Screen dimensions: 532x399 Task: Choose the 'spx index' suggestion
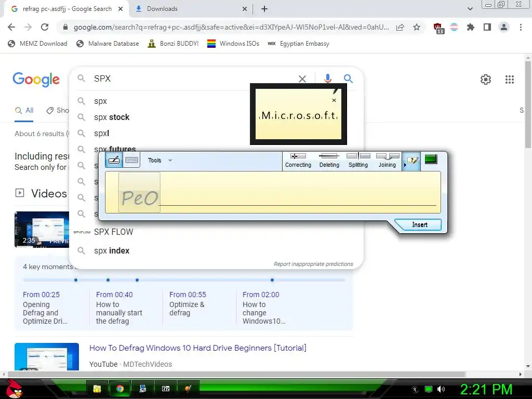pyautogui.click(x=112, y=251)
